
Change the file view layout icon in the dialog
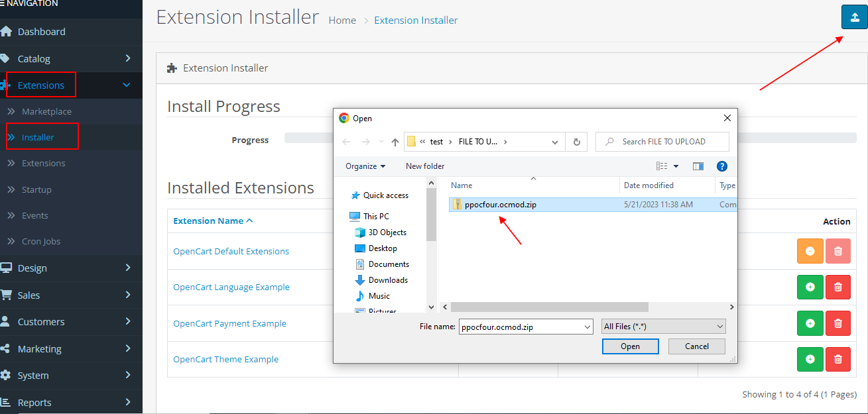click(x=662, y=166)
